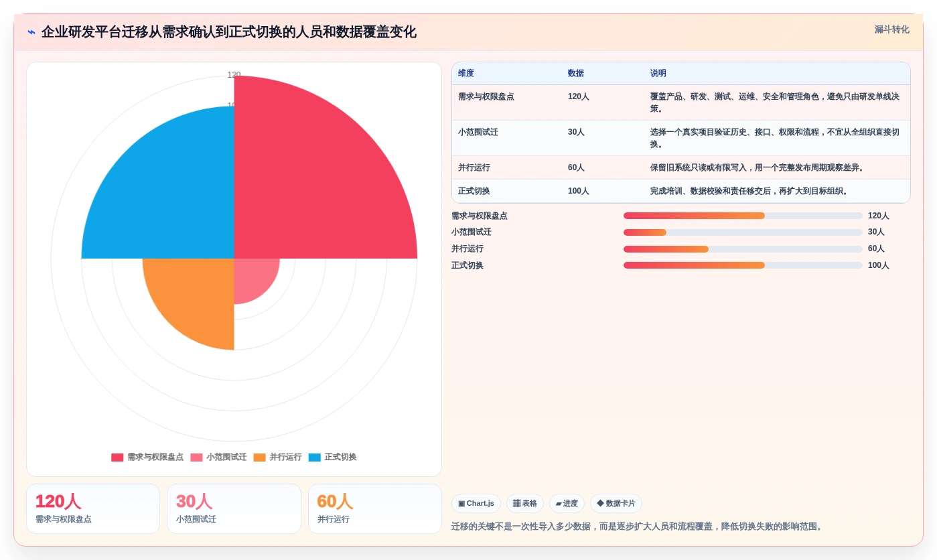This screenshot has height=560, width=937.
Task: Select the 数据卡片 tag
Action: tap(616, 504)
